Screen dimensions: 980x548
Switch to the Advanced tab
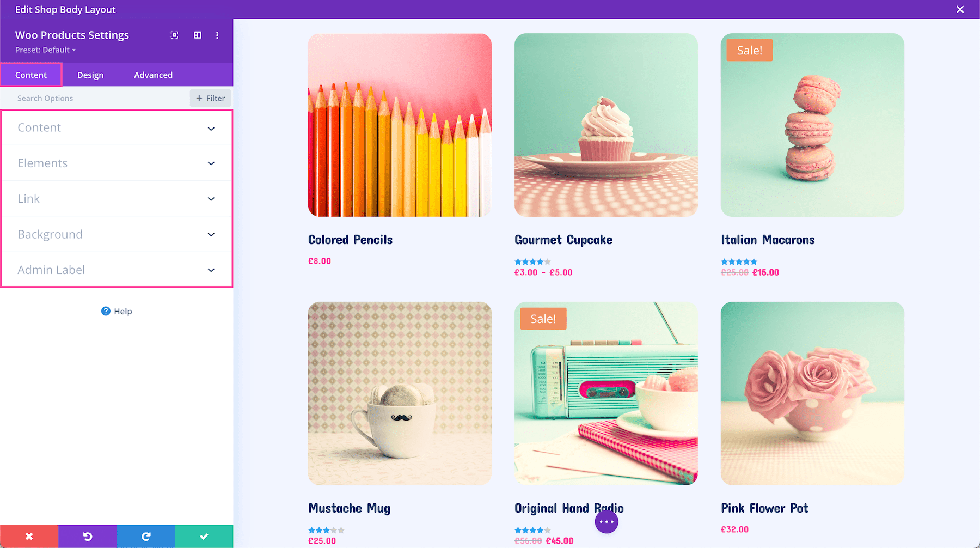coord(153,75)
